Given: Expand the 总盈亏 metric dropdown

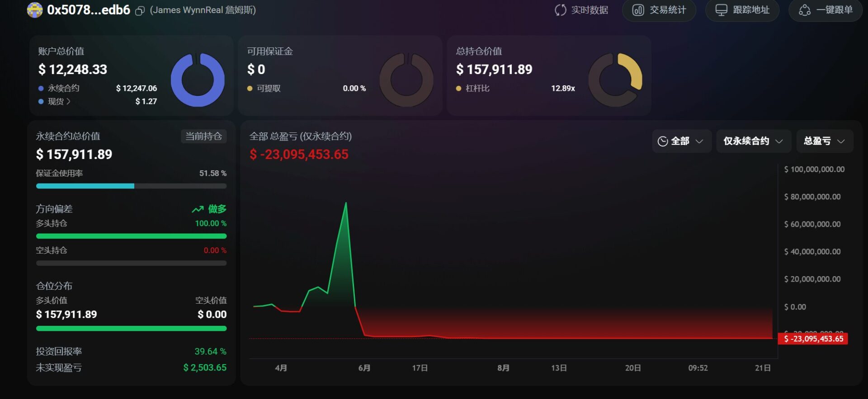Looking at the screenshot, I should point(825,141).
